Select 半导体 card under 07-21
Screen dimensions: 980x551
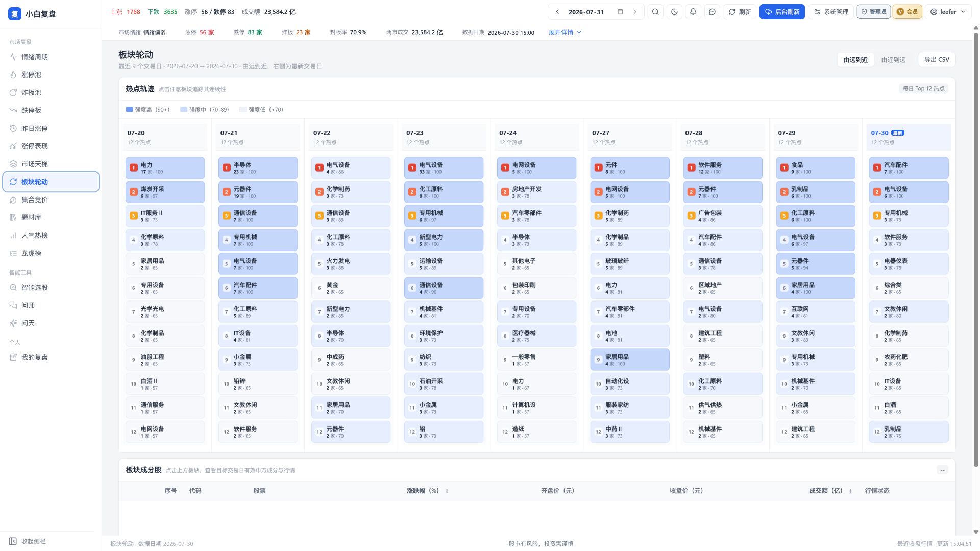[258, 168]
